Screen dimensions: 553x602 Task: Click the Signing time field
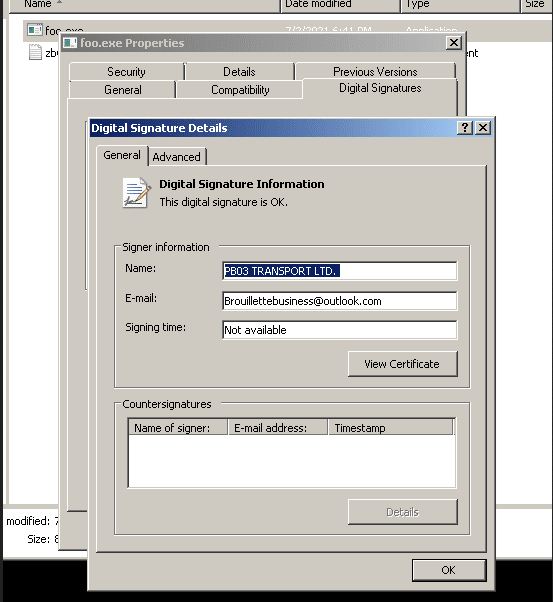coord(339,330)
